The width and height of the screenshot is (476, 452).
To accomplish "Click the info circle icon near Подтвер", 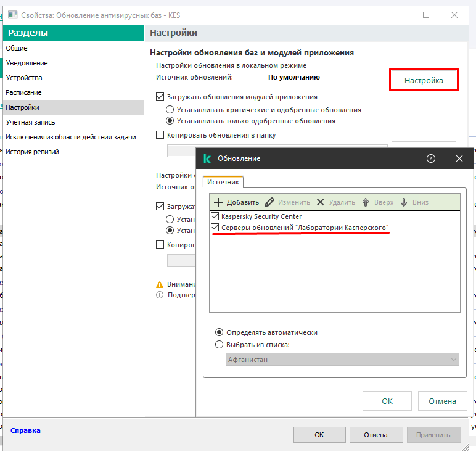I will pyautogui.click(x=160, y=295).
